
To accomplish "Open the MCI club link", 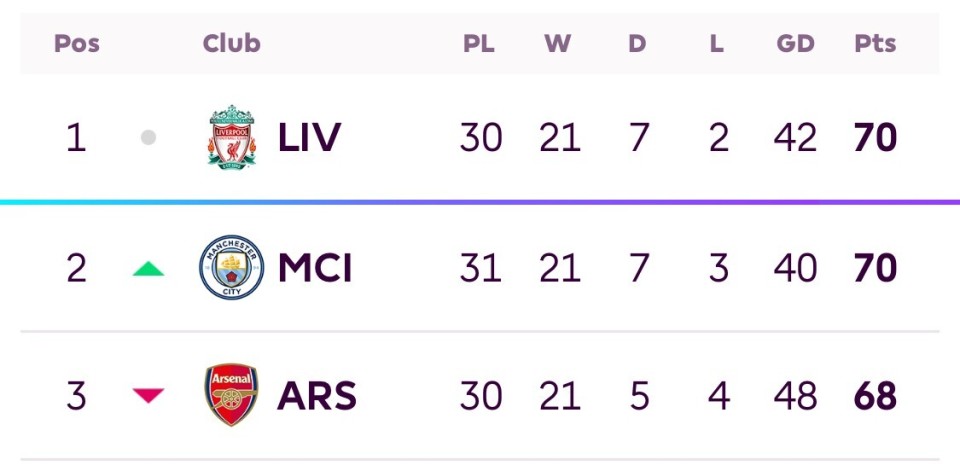I will point(315,268).
